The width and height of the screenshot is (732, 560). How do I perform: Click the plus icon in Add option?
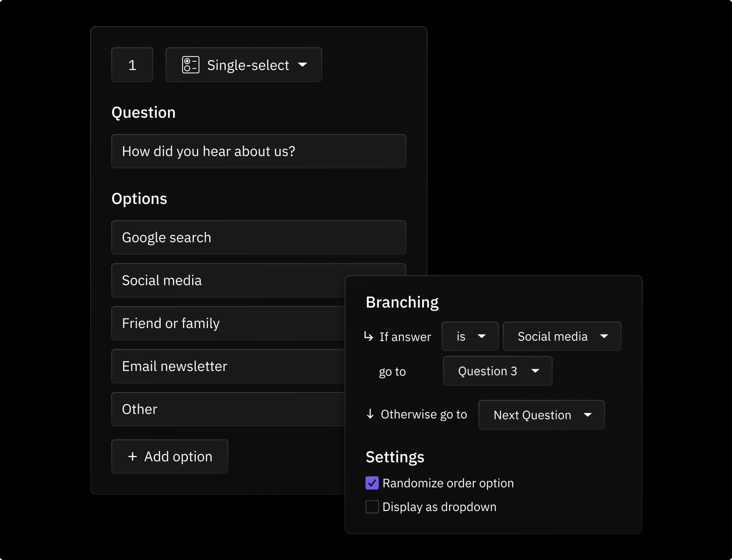tap(132, 456)
